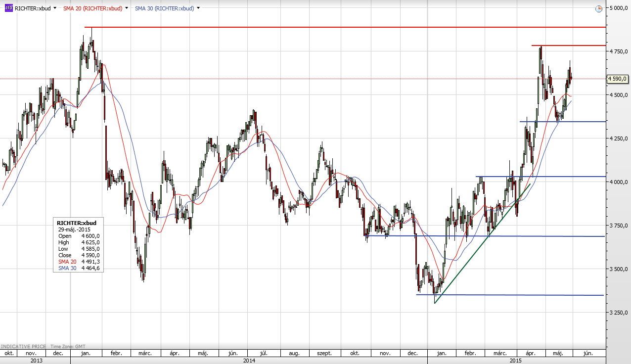Click the blue SMA 30 (RICHTER:xbud) indicator label
The width and height of the screenshot is (631, 364).
tap(165, 8)
